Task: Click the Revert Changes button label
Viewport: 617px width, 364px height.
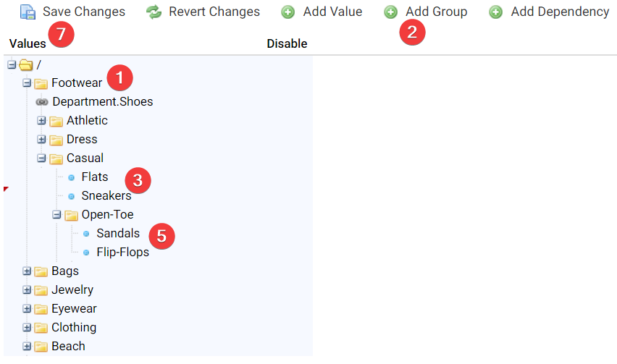Action: [214, 12]
